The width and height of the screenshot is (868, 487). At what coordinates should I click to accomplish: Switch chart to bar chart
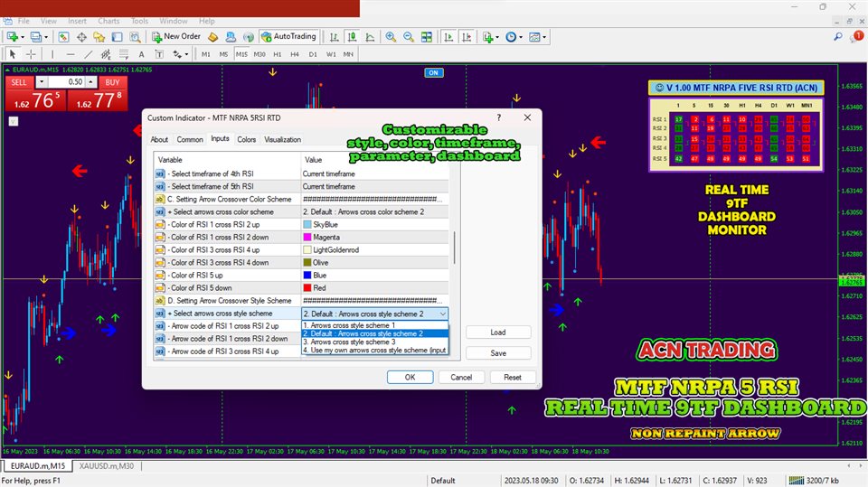pyautogui.click(x=334, y=37)
